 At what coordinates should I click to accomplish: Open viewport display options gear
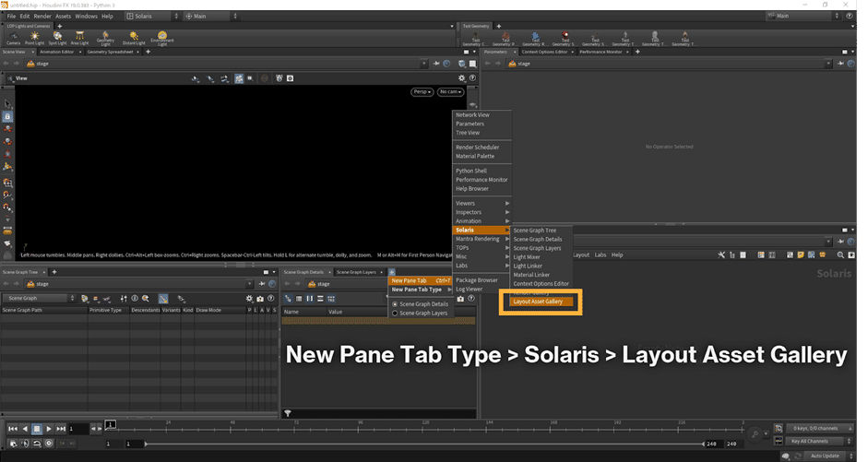click(x=462, y=78)
